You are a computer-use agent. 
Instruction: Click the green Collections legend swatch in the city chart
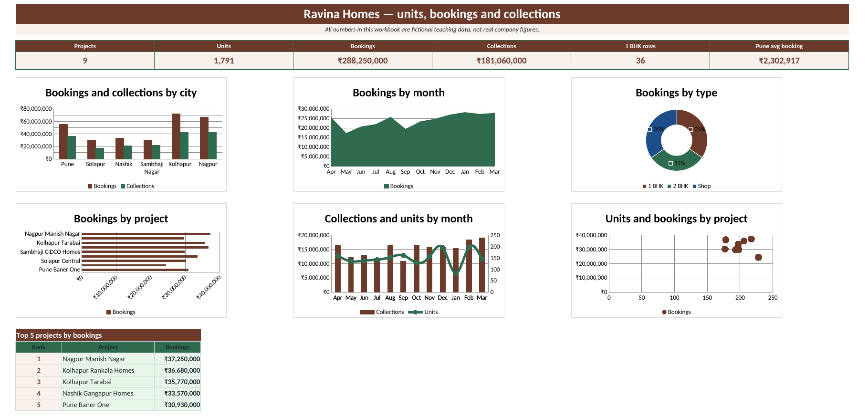tap(123, 186)
